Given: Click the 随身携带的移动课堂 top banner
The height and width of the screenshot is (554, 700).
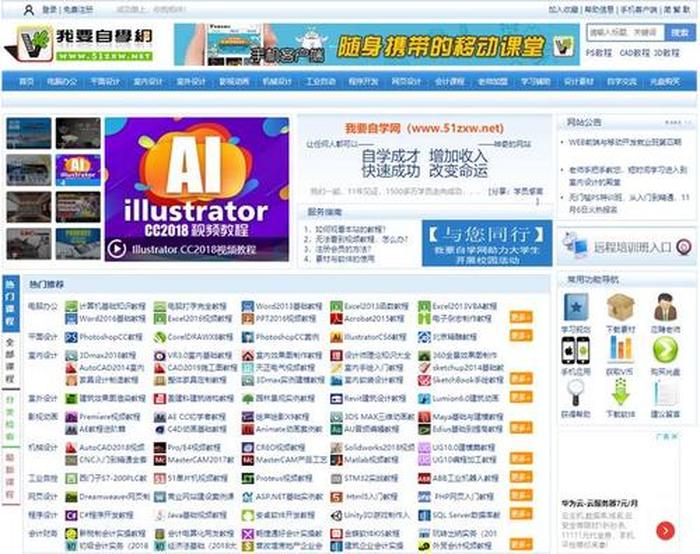Looking at the screenshot, I should (x=377, y=45).
